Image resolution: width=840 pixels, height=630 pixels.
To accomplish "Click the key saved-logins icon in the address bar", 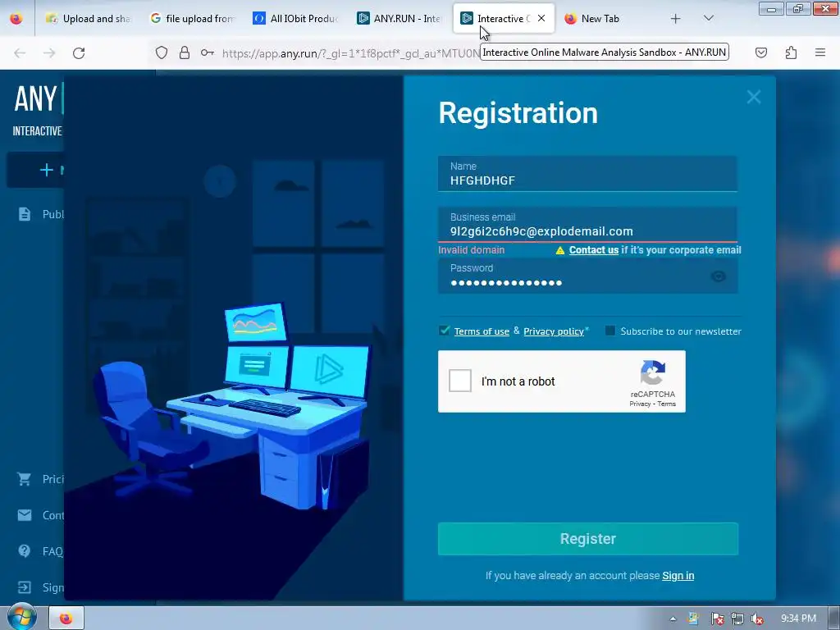I will (208, 52).
